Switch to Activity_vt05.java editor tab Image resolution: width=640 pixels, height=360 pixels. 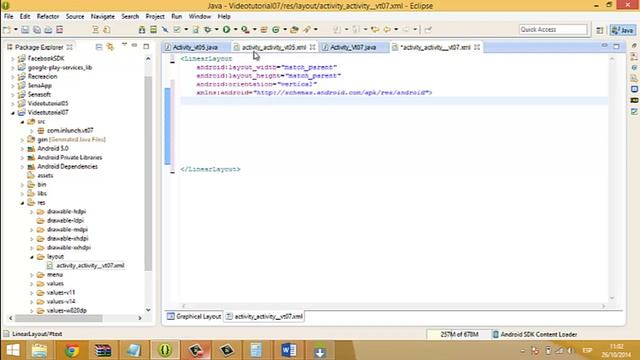pyautogui.click(x=195, y=47)
